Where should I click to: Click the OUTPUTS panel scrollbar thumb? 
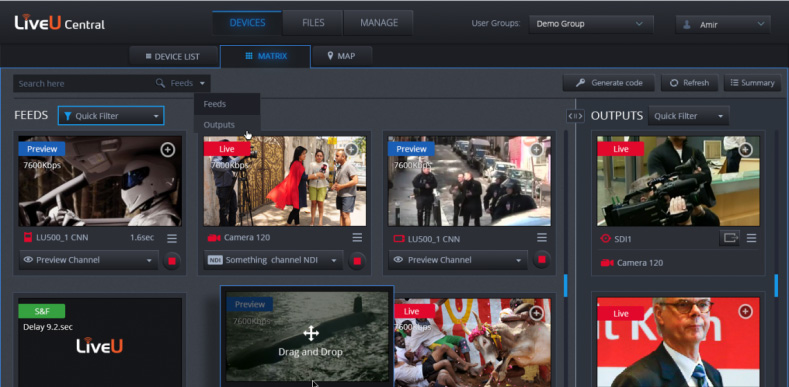coord(776,285)
